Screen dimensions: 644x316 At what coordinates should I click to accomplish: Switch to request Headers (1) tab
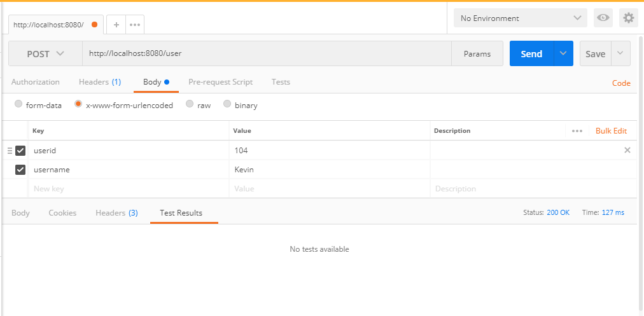point(100,82)
